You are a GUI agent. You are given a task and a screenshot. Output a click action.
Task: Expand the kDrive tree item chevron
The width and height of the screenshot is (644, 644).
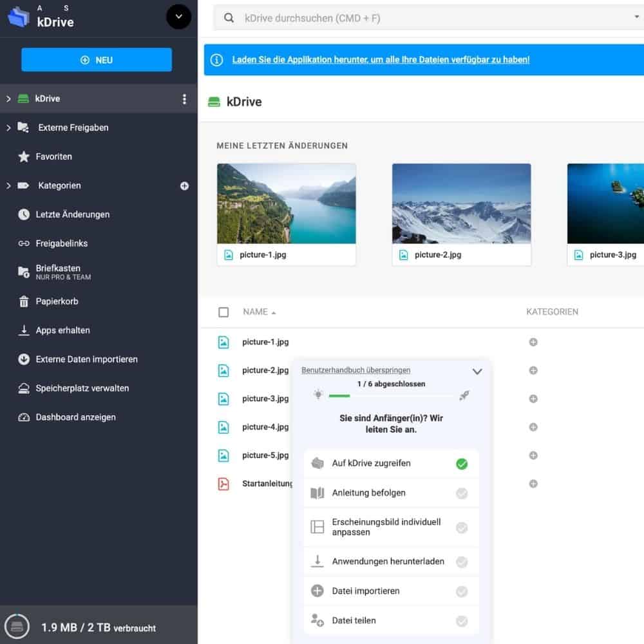click(8, 99)
